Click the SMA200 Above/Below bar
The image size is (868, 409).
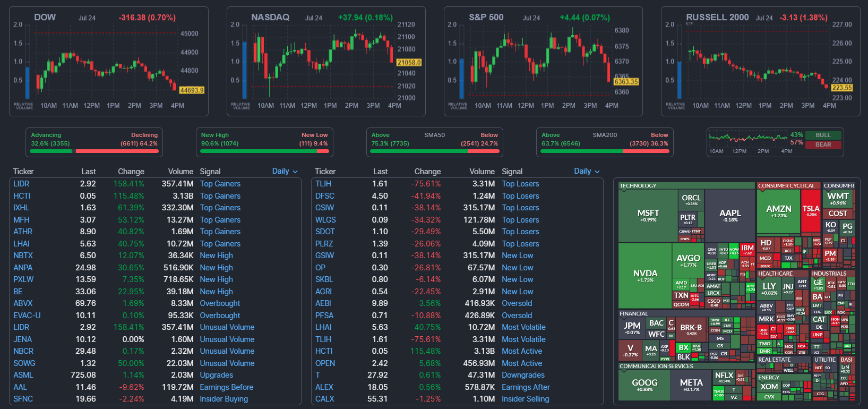point(605,143)
